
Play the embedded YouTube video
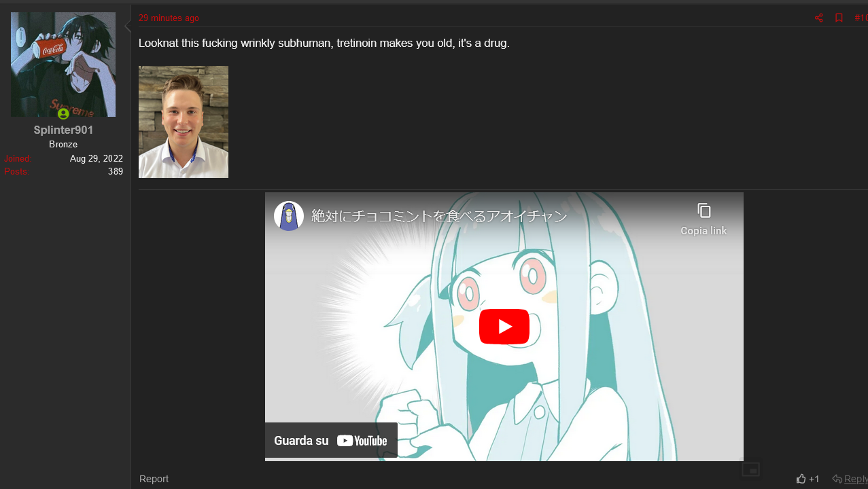(x=504, y=327)
